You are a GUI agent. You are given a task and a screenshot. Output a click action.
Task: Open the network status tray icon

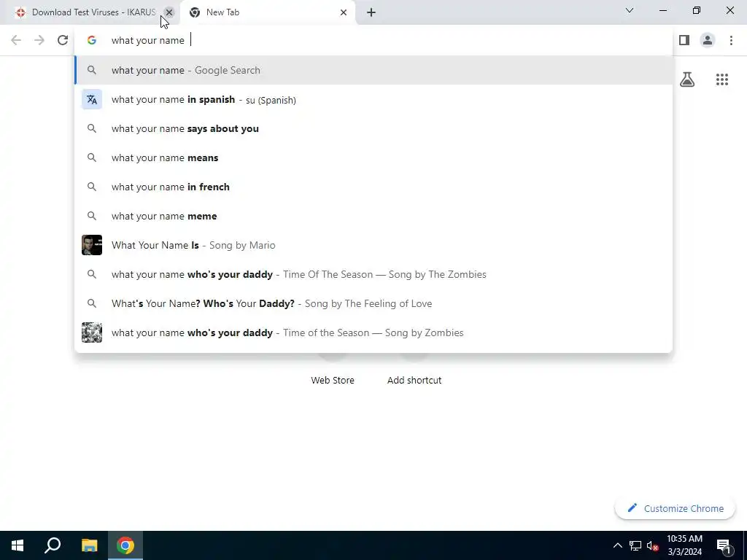click(635, 545)
